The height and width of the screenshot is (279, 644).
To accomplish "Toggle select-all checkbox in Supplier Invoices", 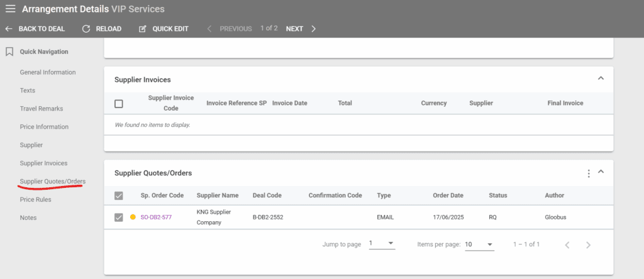I will (119, 104).
